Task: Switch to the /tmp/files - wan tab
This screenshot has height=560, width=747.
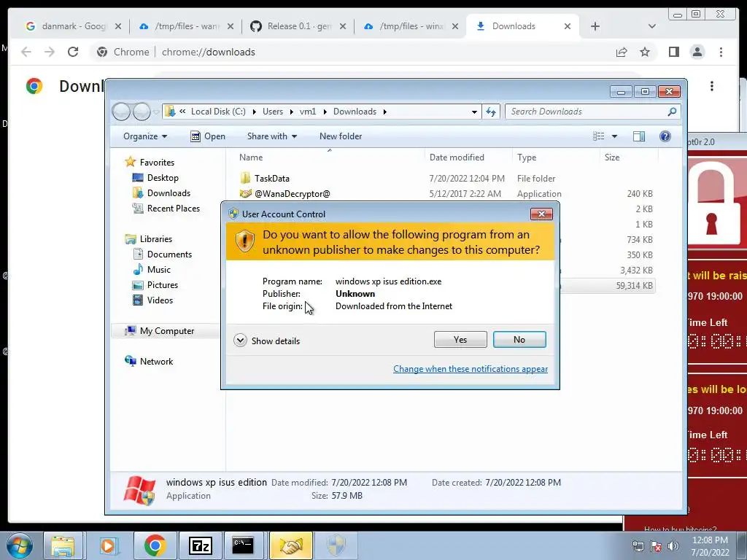Action: pyautogui.click(x=187, y=26)
